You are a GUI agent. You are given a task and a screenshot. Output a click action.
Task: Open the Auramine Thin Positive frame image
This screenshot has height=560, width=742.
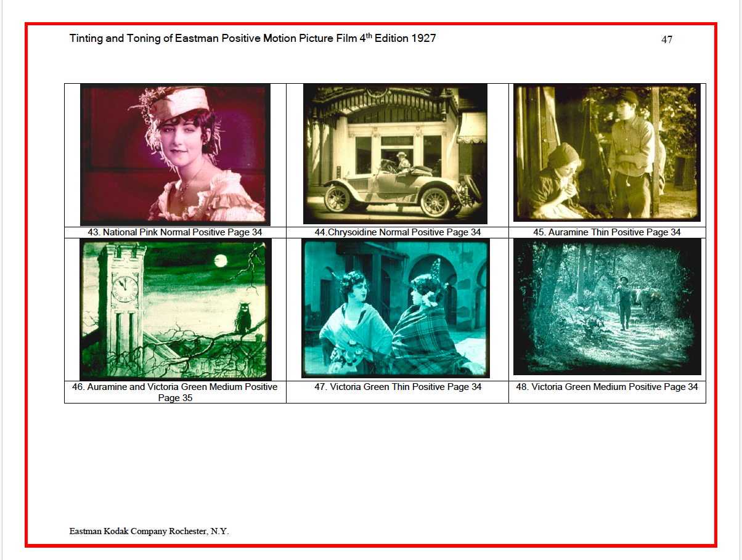pos(607,154)
